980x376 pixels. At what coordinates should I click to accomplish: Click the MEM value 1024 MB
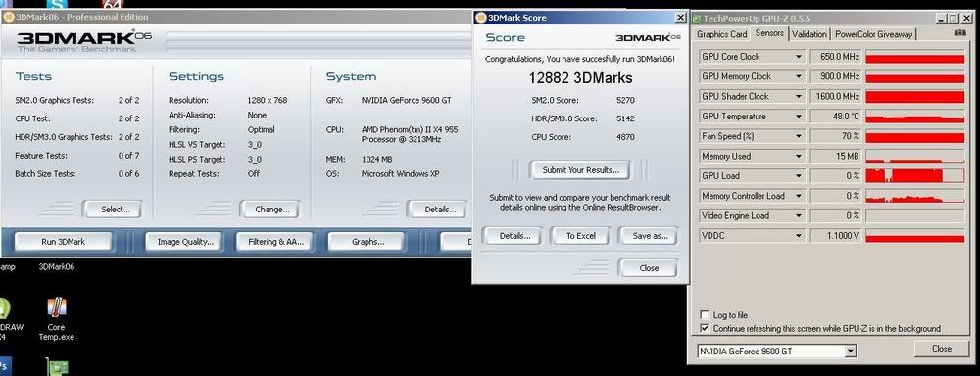pyautogui.click(x=377, y=160)
